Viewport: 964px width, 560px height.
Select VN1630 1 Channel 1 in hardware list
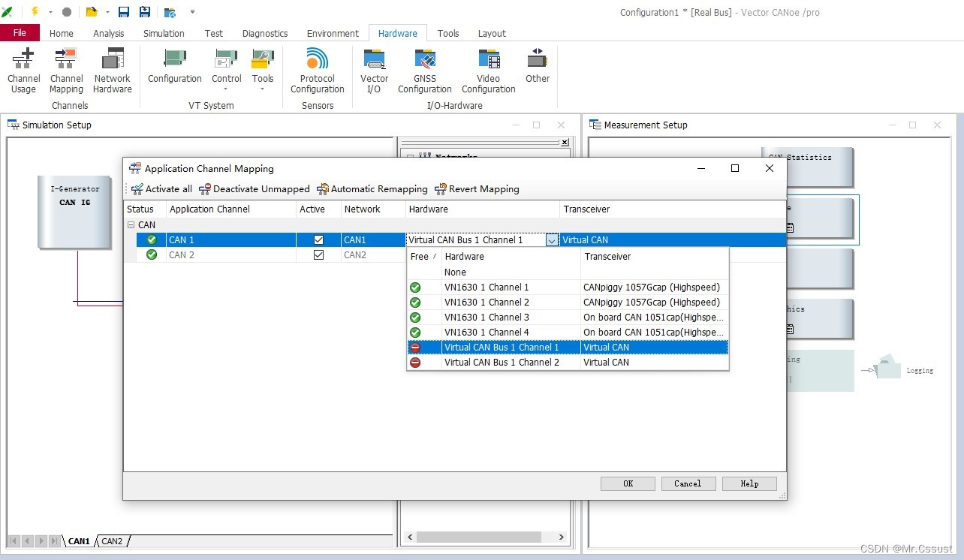tap(568, 288)
